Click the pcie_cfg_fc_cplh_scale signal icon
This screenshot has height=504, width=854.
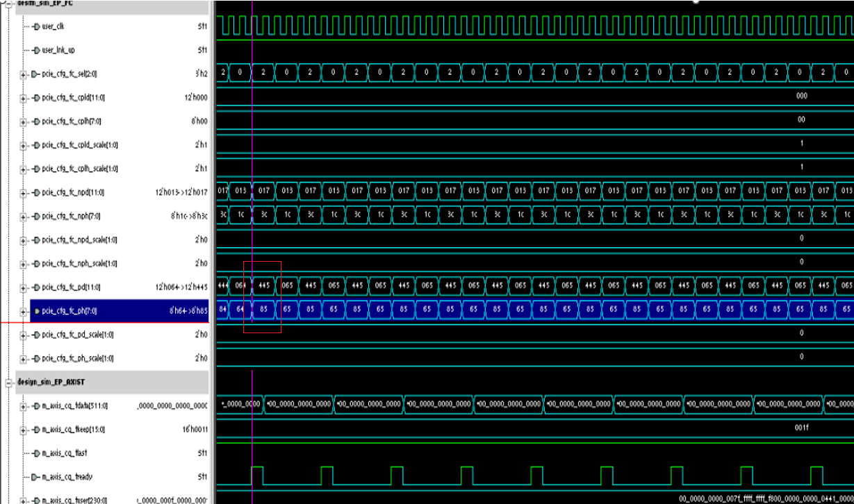click(36, 169)
